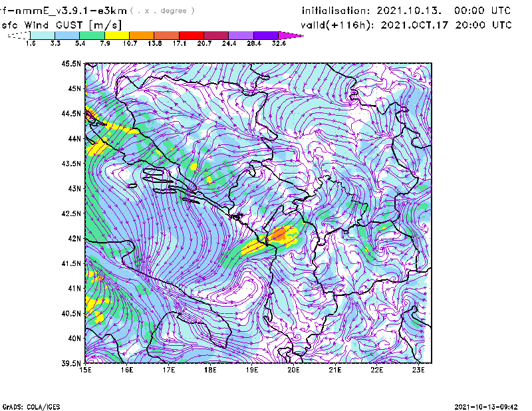
Task: Click the 20E longitude label
Action: [x=293, y=370]
